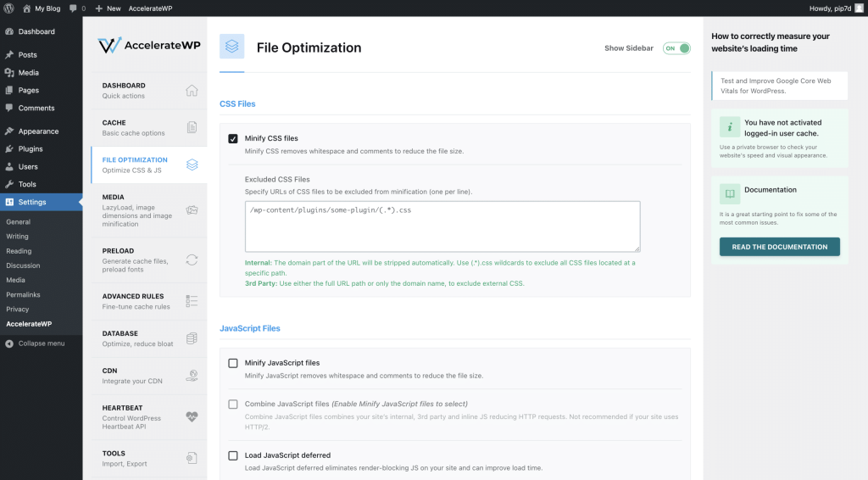868x480 pixels.
Task: Click the Appearance brush icon
Action: coord(9,131)
